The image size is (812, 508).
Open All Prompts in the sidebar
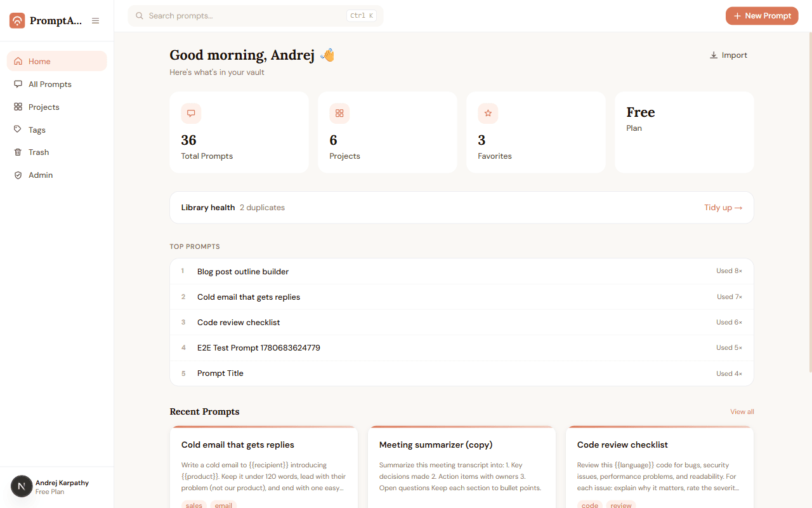coord(57,84)
